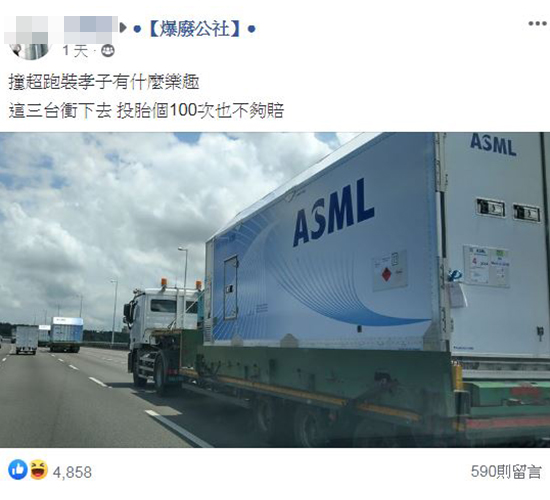Open the ASML truck photo
The image size is (550, 500).
point(275,290)
